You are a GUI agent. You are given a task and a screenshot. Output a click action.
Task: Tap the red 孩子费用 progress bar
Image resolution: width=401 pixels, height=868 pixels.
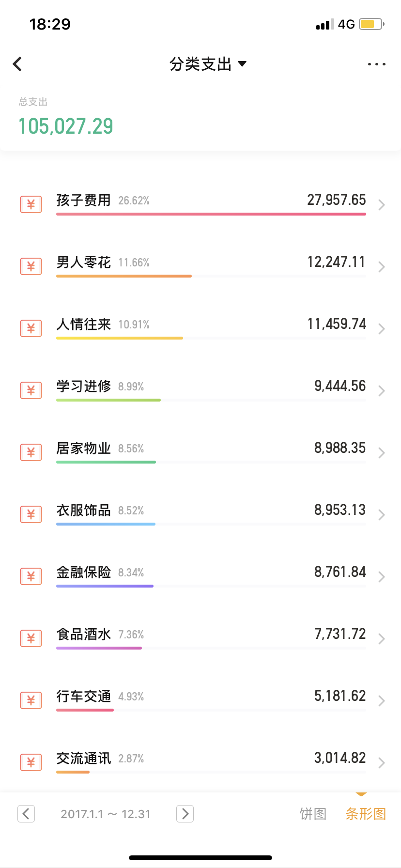tap(211, 214)
